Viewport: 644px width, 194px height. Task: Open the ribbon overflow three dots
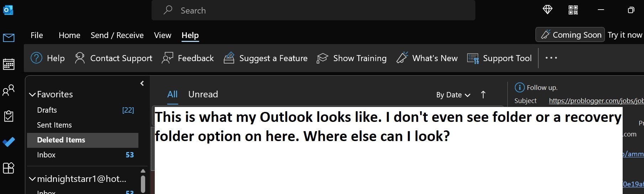pyautogui.click(x=551, y=58)
